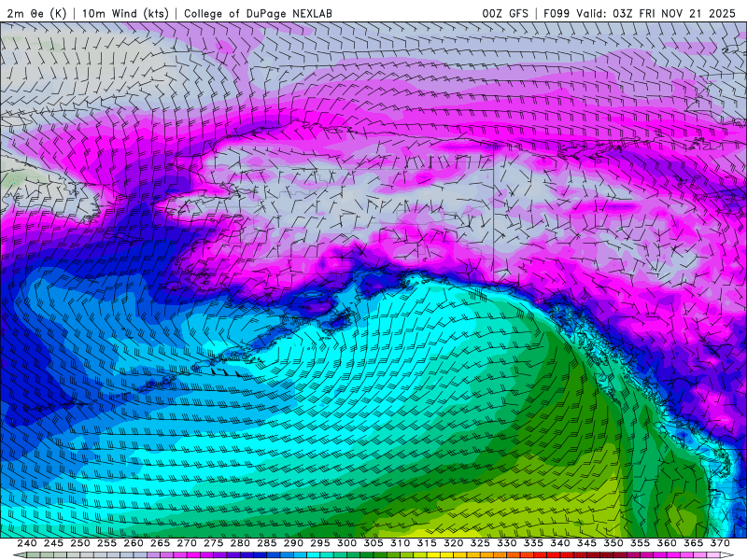The height and width of the screenshot is (560, 747).
Task: Click the 335 legend value
Action: coord(533,543)
